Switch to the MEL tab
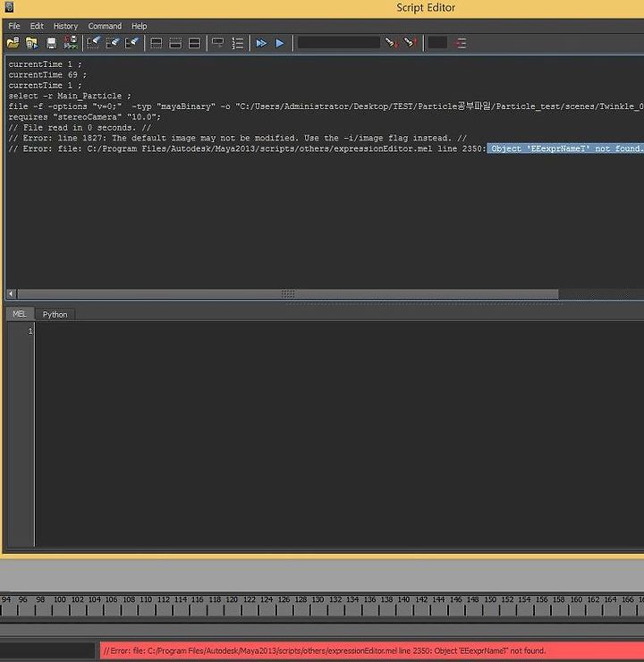Screen dimensions: 644x662 pyautogui.click(x=20, y=314)
